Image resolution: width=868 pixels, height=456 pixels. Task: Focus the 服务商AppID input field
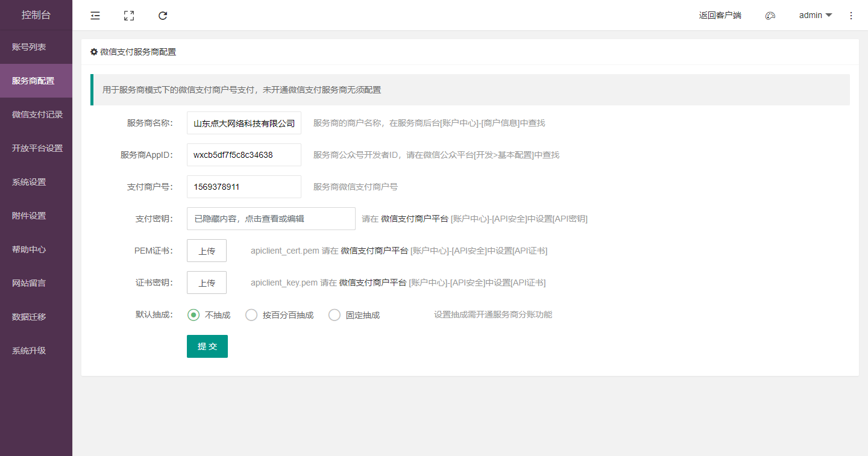click(x=244, y=155)
